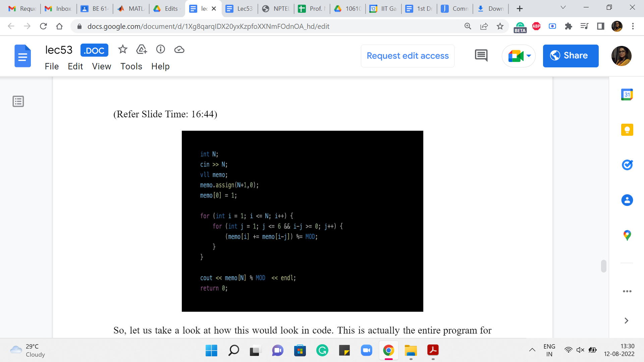
Task: Expand tab search dropdown arrow
Action: coord(563,8)
